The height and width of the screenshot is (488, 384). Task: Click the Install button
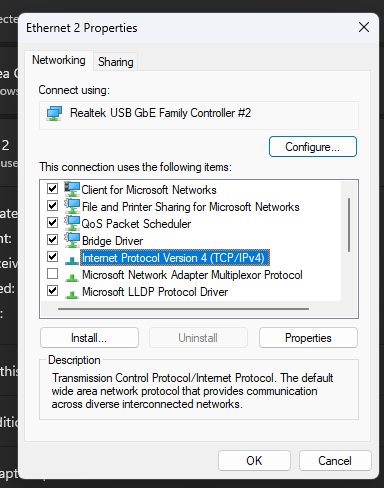[x=89, y=338]
